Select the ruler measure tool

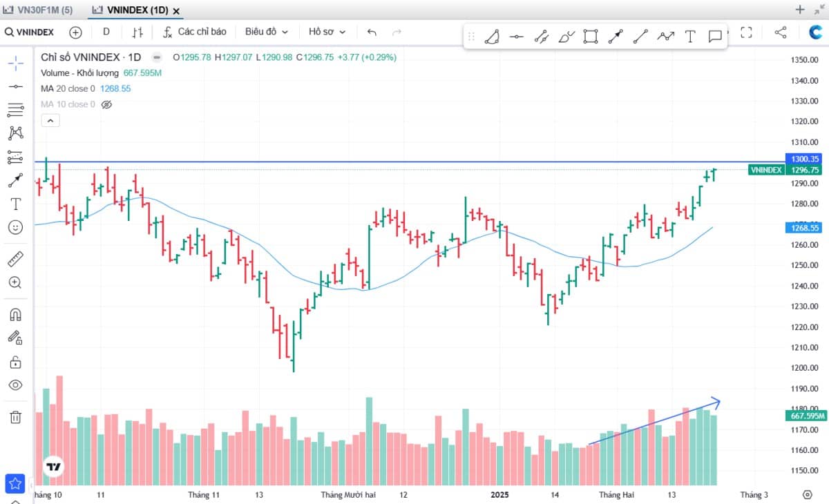[15, 259]
